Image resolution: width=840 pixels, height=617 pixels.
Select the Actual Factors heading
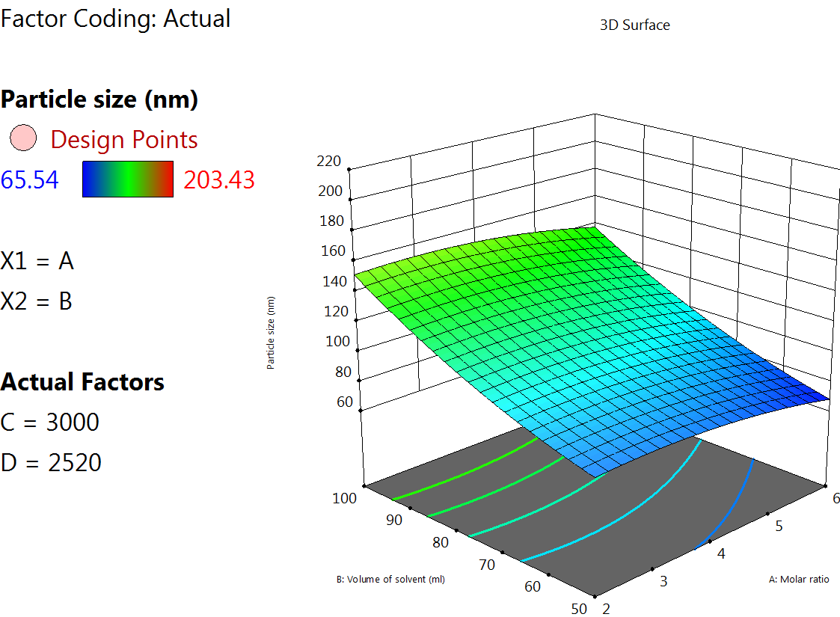click(82, 382)
